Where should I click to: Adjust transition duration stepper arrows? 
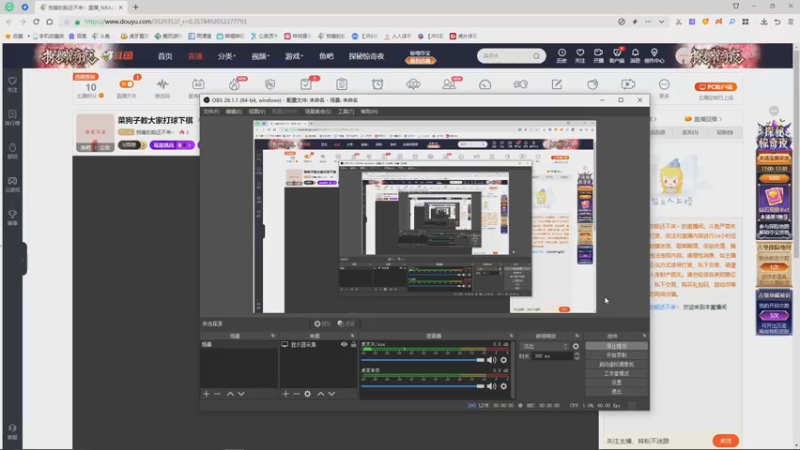577,356
